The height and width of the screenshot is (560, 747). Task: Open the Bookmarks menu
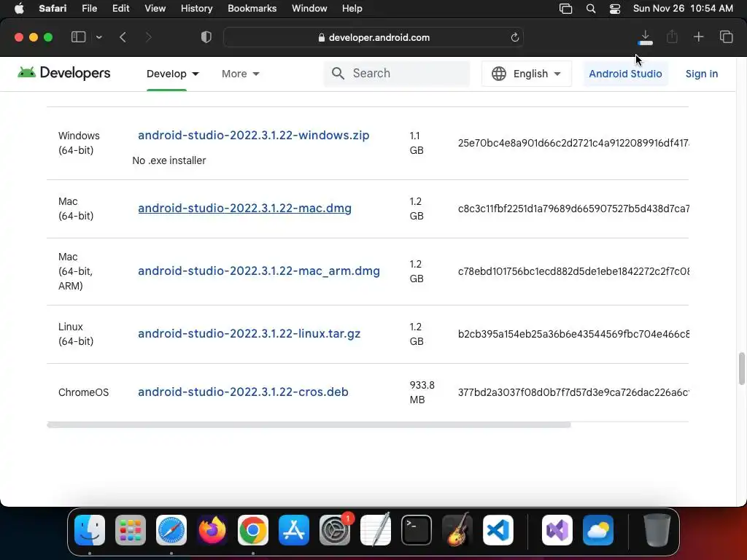(x=252, y=9)
